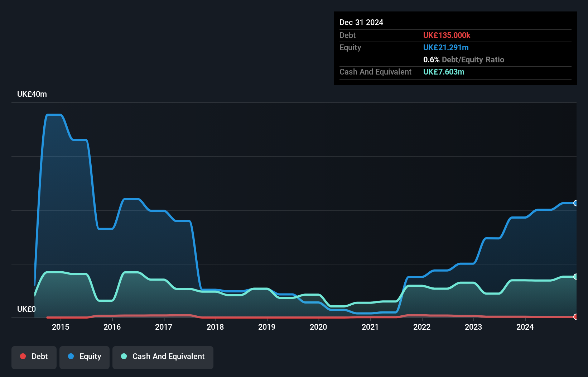Click the UK£7.603m cash value
Screen dimensions: 588x377
[444, 72]
